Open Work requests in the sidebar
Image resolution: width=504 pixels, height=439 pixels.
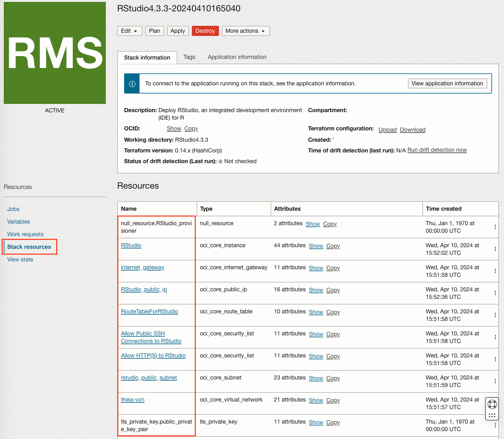click(26, 234)
